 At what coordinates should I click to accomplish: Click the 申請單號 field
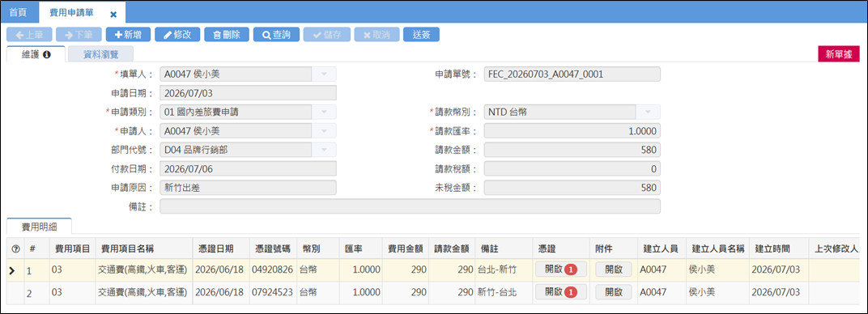click(572, 74)
